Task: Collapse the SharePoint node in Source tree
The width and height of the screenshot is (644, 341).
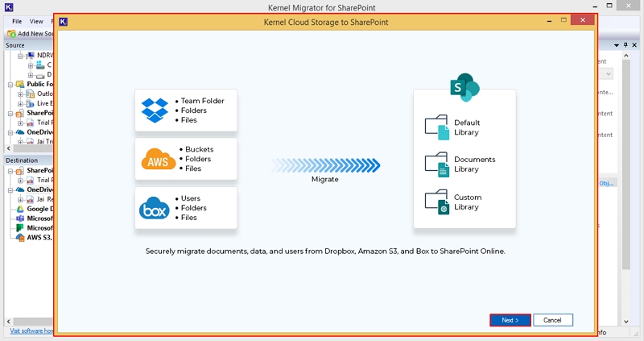Action: point(10,114)
